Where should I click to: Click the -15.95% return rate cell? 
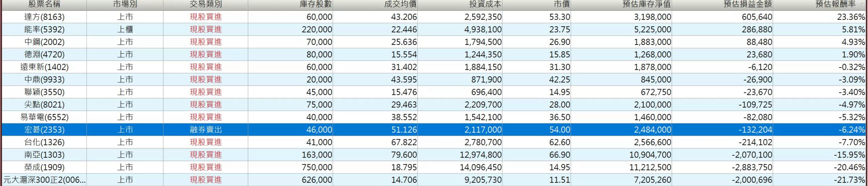tap(850, 155)
